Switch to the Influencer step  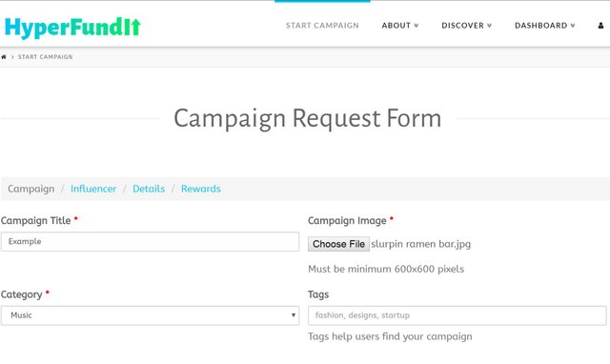click(x=93, y=189)
